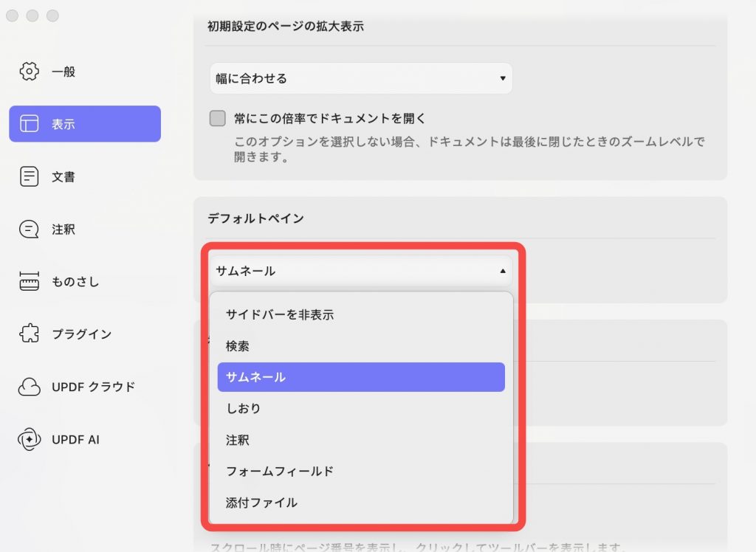The width and height of the screenshot is (756, 552).
Task: Click the UPDF AI icon
Action: coord(29,439)
